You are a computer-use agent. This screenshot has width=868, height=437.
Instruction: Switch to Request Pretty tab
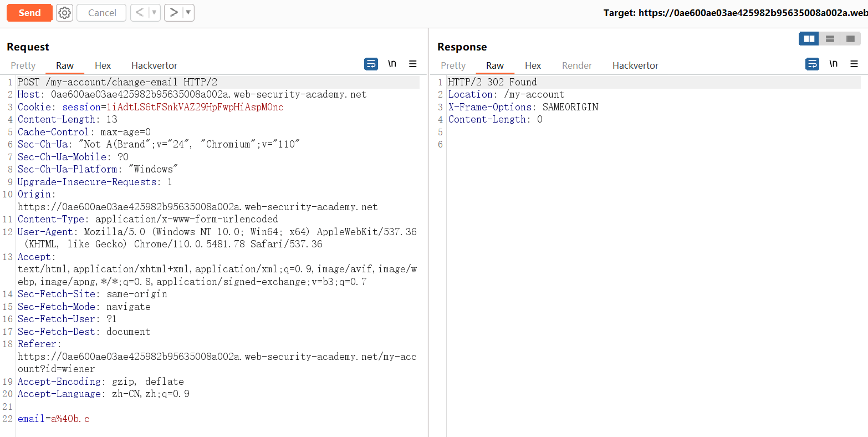click(23, 65)
